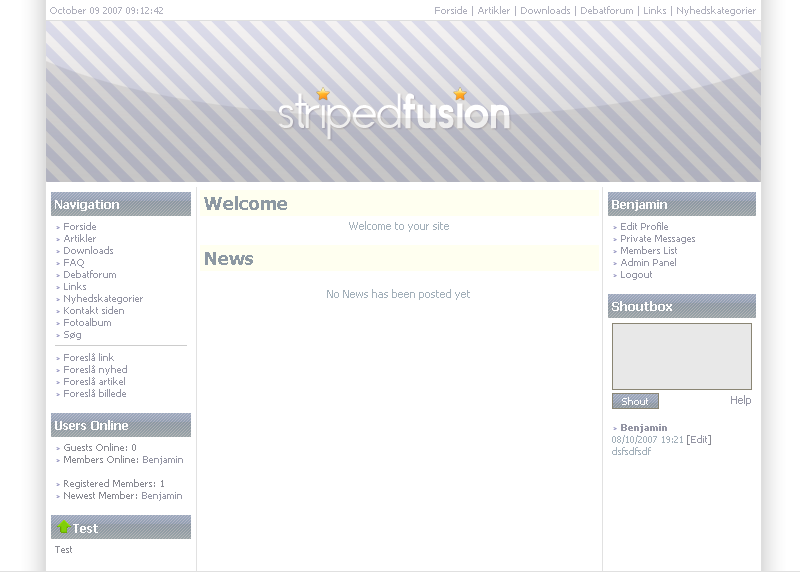Screen dimensions: 800x572
Task: Click the green arrow icon beside Test
Action: [64, 527]
